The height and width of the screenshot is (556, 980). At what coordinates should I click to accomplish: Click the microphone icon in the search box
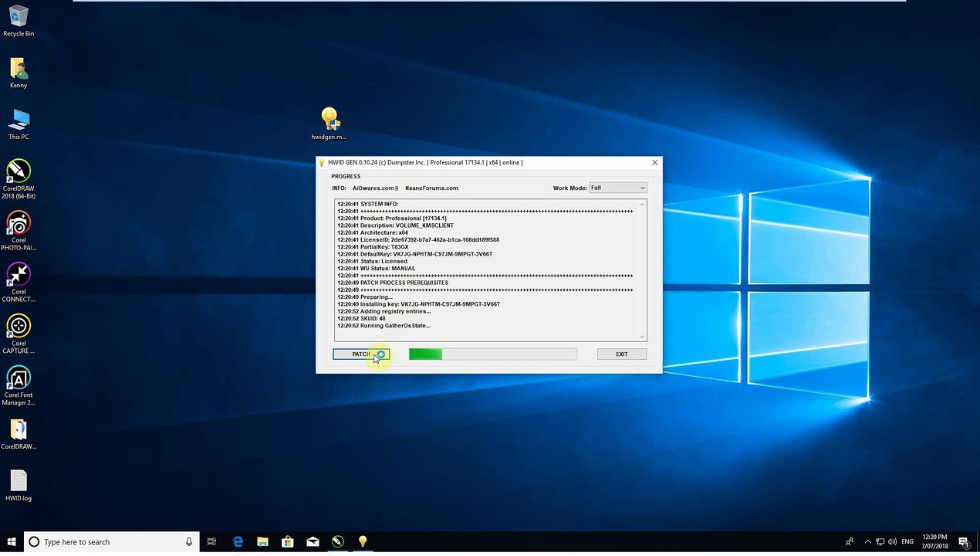pos(189,542)
